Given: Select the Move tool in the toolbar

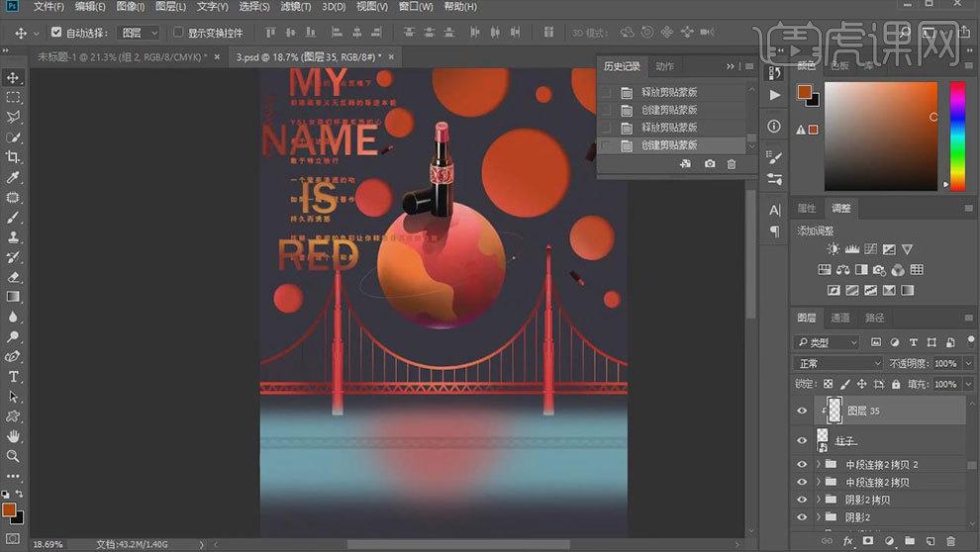Looking at the screenshot, I should click(x=13, y=78).
